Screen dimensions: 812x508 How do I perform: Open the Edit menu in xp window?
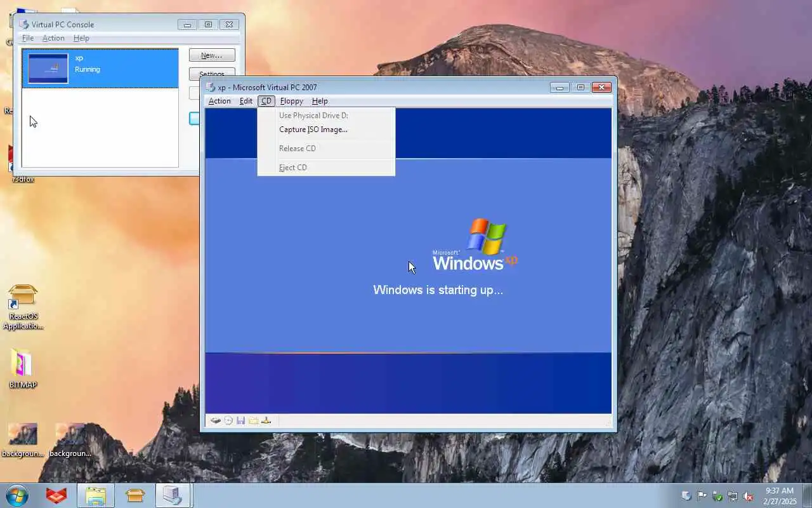click(x=246, y=101)
